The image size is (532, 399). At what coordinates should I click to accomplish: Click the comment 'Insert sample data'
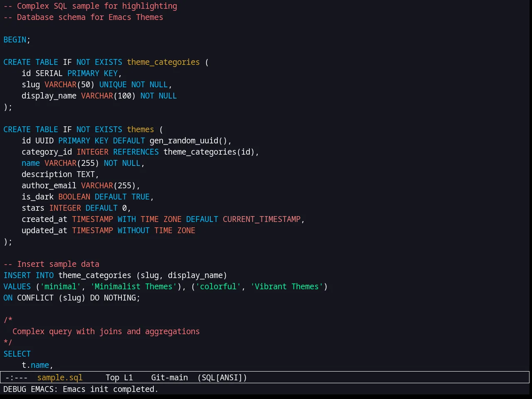51,264
